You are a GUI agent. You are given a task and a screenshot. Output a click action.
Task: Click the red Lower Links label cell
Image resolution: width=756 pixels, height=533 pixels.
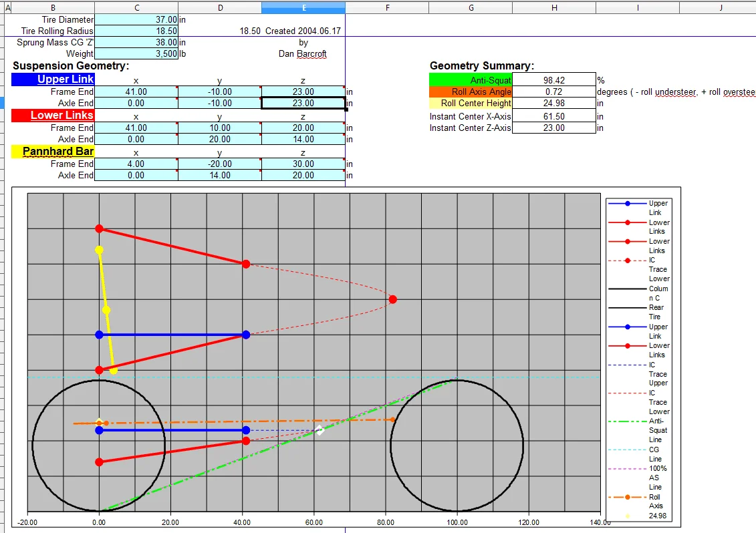pos(53,116)
